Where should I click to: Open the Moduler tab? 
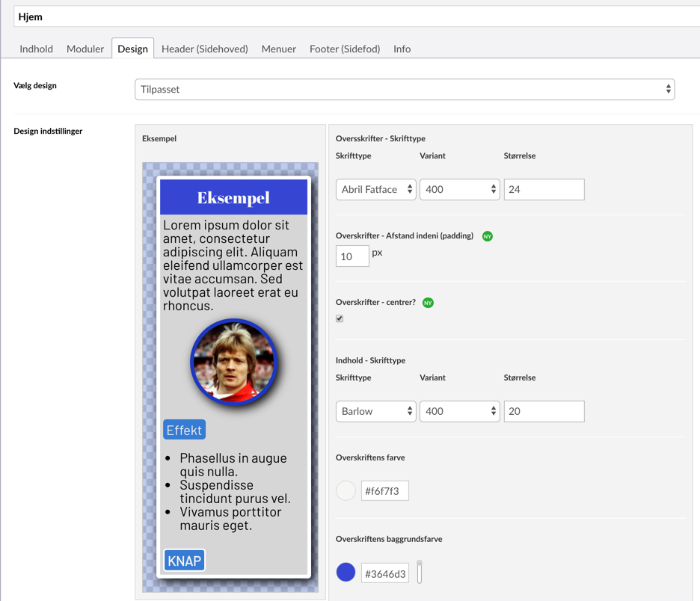pyautogui.click(x=85, y=49)
